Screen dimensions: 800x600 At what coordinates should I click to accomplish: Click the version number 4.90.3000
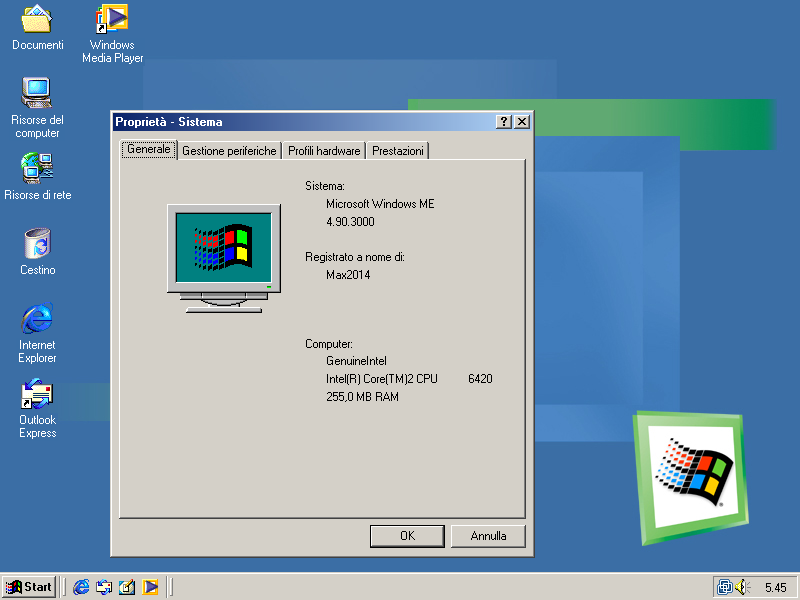(350, 221)
